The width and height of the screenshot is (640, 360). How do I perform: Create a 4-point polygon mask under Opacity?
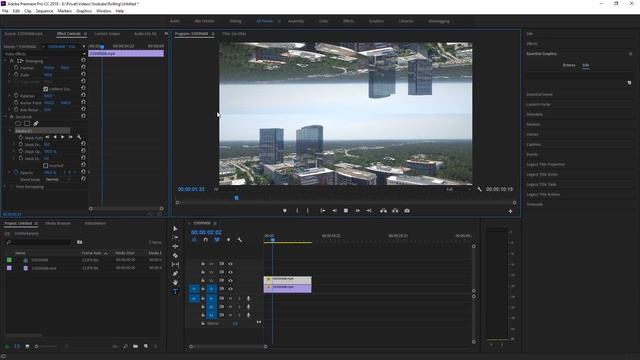[27, 123]
